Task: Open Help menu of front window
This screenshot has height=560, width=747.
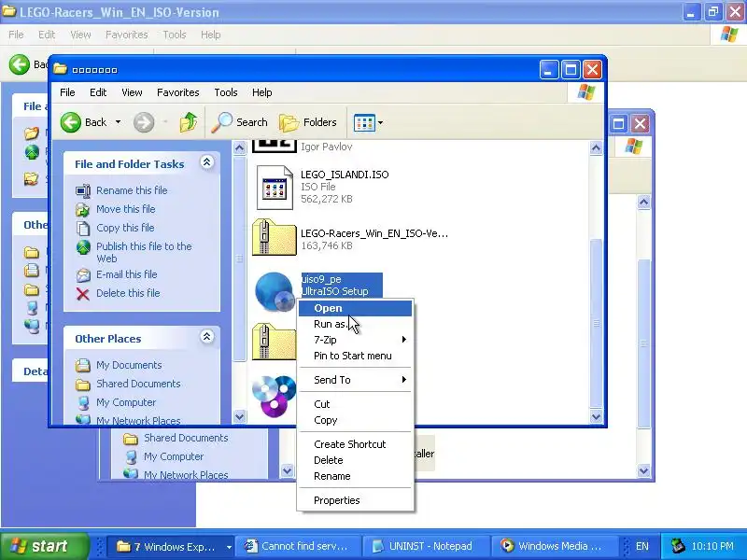Action: point(262,92)
